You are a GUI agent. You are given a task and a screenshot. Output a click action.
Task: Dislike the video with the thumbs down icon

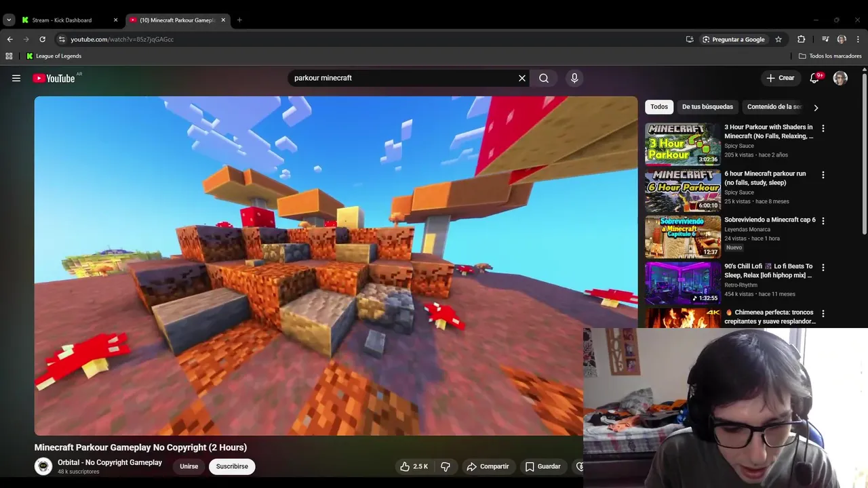pos(446,466)
